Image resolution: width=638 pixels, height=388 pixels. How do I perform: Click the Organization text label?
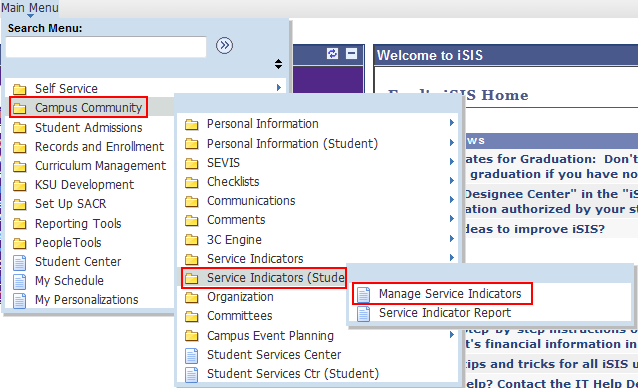(240, 297)
